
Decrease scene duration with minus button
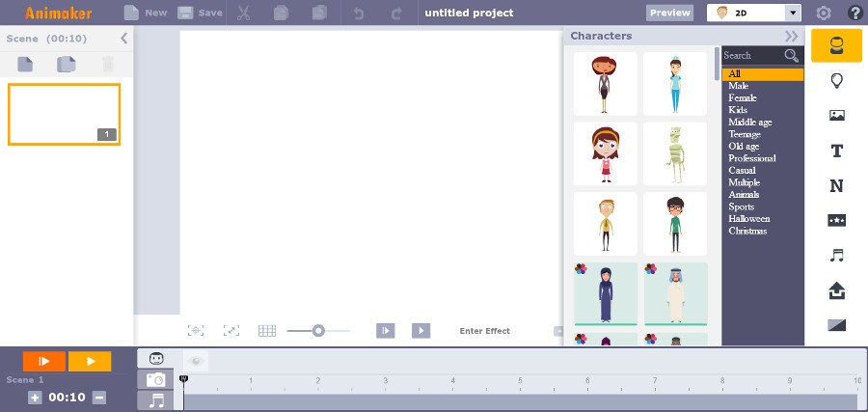pyautogui.click(x=99, y=398)
